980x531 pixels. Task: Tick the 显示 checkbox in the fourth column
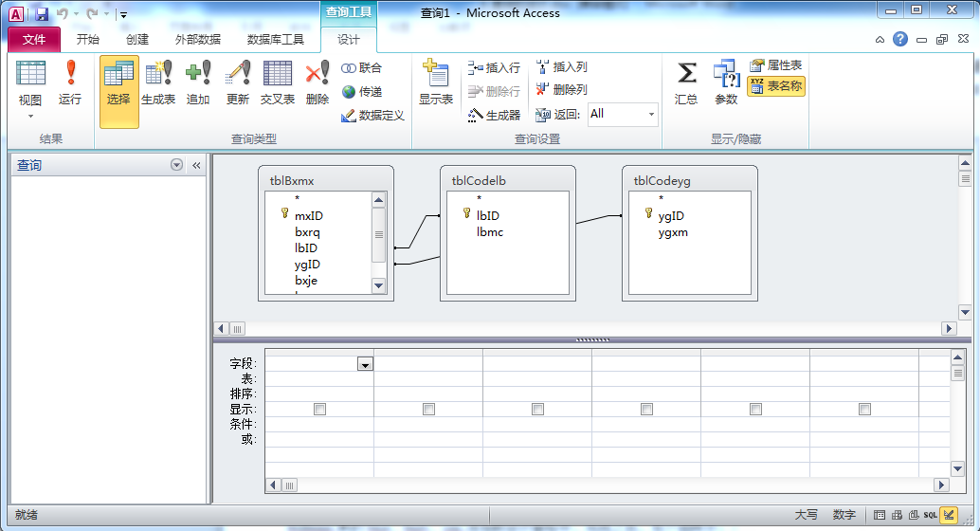[x=647, y=409]
